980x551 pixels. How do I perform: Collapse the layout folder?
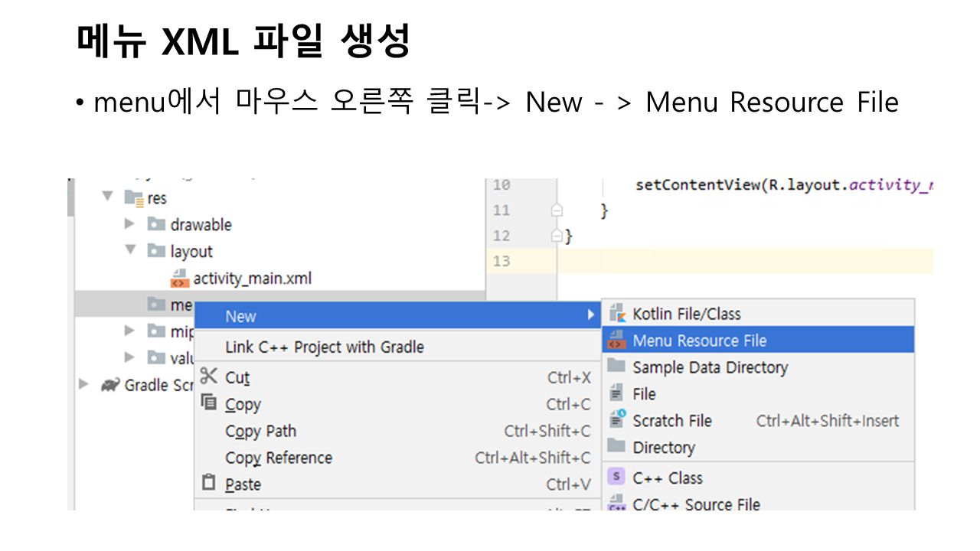point(130,251)
